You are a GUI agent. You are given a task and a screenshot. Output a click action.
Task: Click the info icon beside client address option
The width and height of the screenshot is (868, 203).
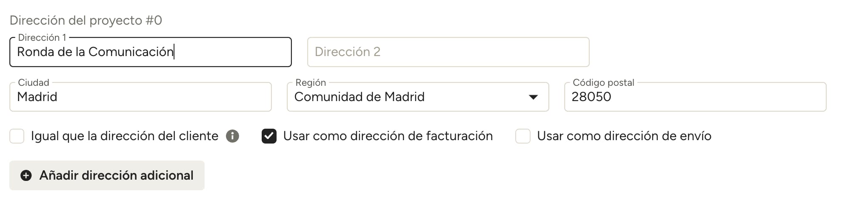tap(232, 136)
